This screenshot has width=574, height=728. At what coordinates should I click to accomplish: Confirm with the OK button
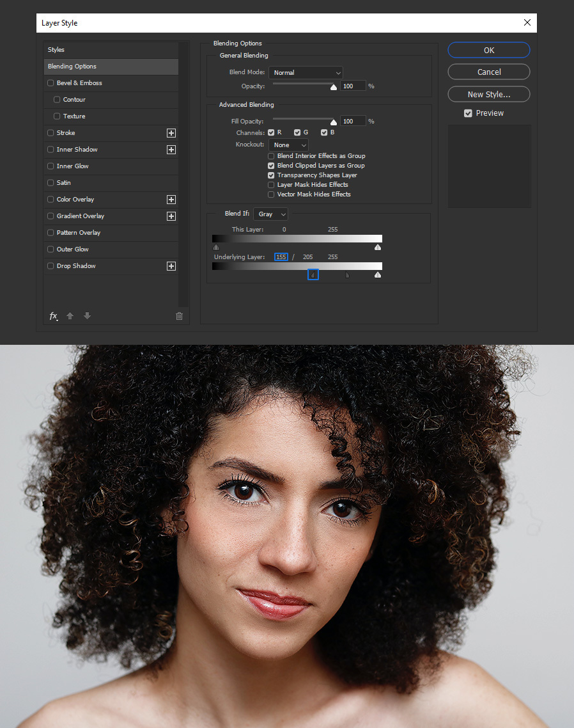pyautogui.click(x=489, y=50)
